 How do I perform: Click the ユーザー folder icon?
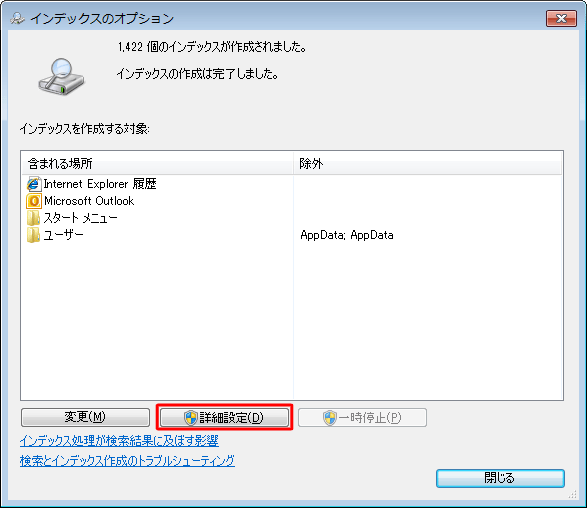33,235
